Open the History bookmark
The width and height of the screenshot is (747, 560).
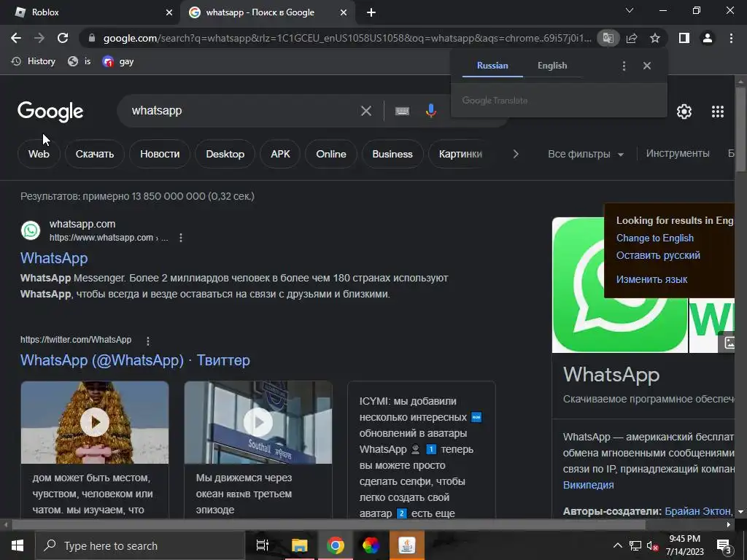(34, 61)
